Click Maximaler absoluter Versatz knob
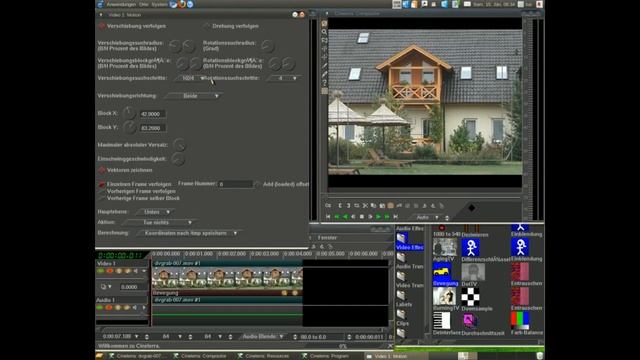 (179, 145)
